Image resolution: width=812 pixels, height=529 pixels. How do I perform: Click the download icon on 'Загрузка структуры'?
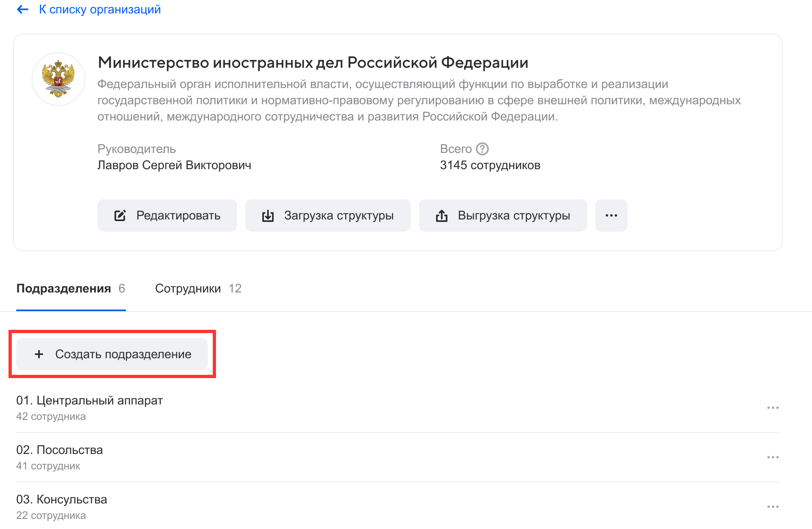pos(268,215)
